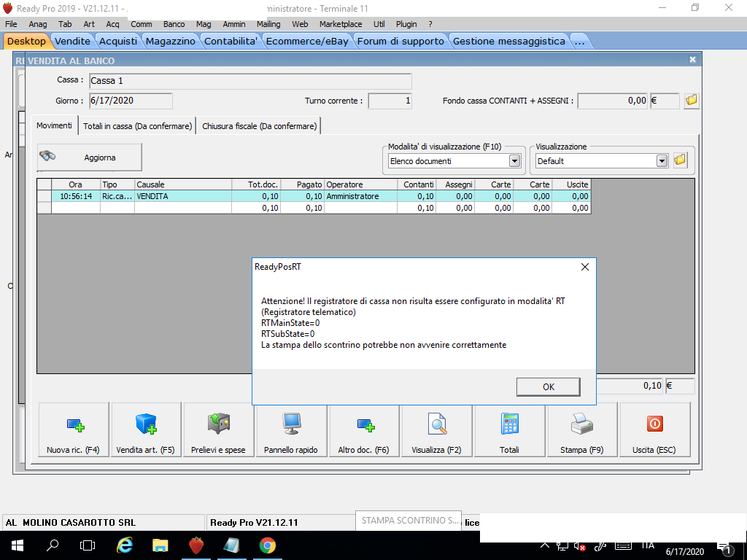
Task: Click the Assegni column header
Action: tap(455, 184)
